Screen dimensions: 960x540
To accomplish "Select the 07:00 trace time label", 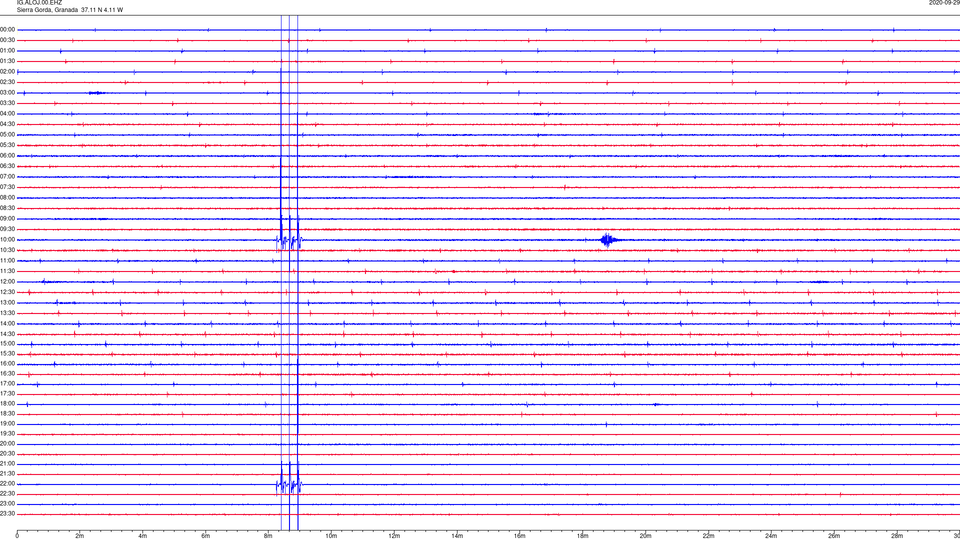I will point(7,176).
